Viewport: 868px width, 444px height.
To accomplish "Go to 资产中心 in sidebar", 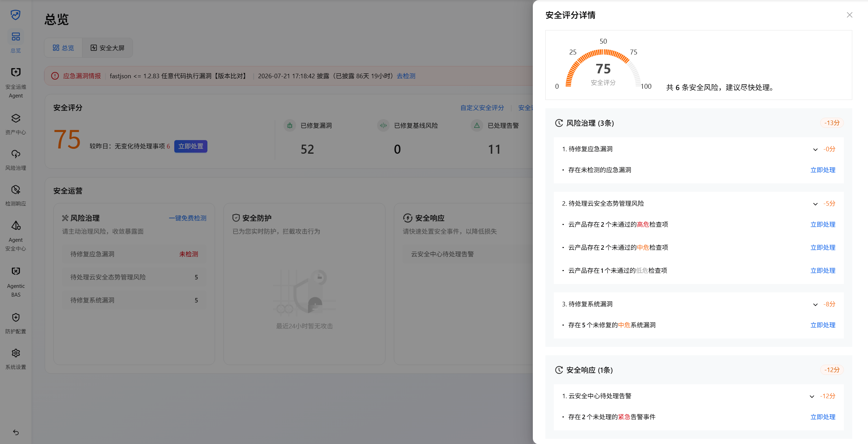I will [x=16, y=124].
